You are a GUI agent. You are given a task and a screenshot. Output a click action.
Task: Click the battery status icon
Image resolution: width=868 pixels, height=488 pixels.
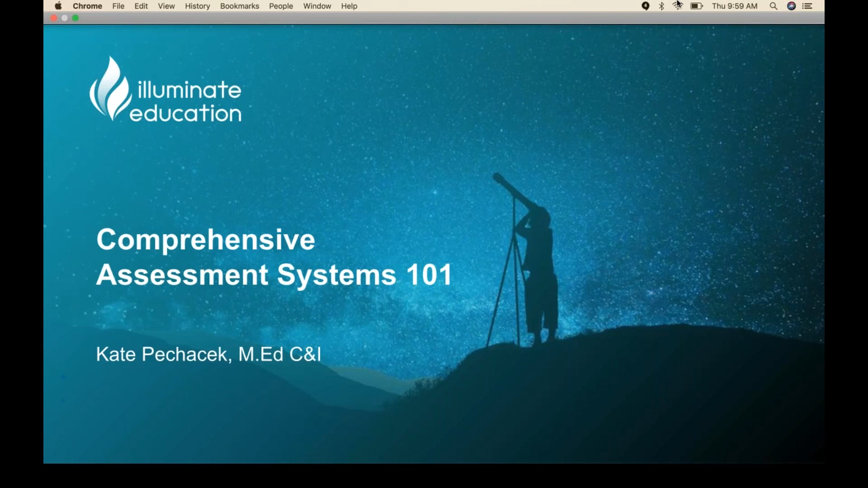coord(697,6)
